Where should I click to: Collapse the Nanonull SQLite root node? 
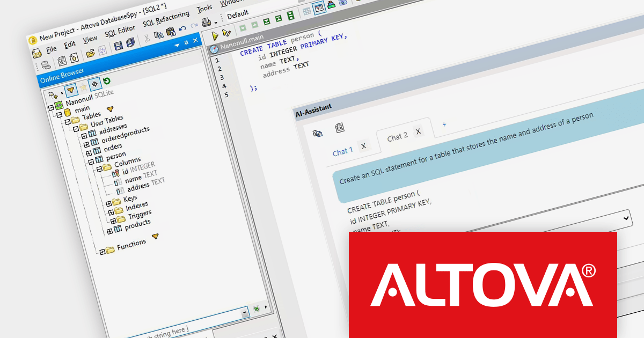[51, 107]
